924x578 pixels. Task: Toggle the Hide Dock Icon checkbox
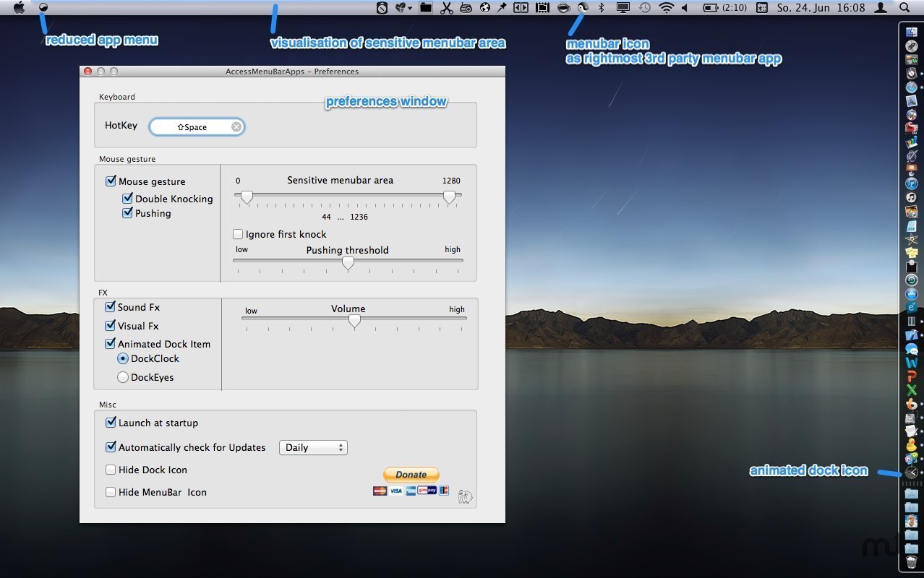(x=111, y=470)
